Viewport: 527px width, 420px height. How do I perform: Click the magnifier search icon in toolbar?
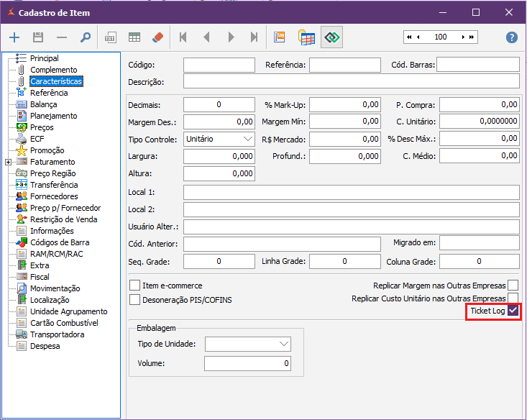pos(86,37)
